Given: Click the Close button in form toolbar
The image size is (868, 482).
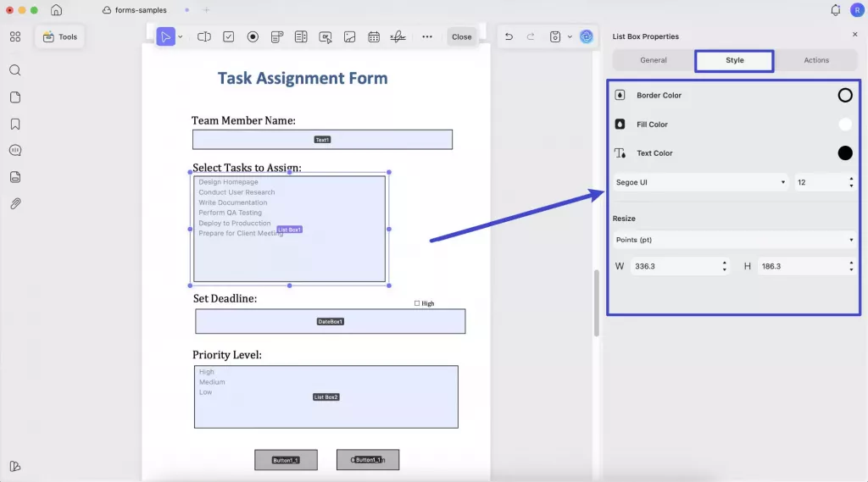Looking at the screenshot, I should [x=462, y=36].
